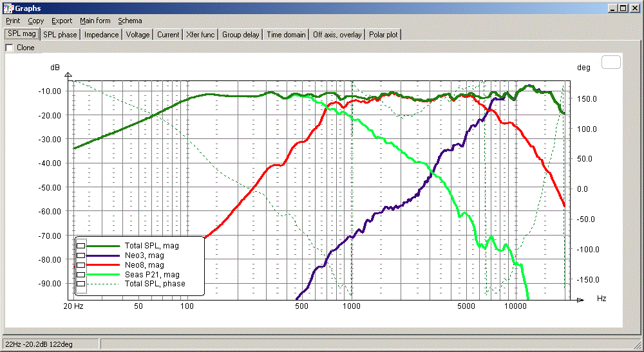
Task: Click the 10000 frequency axis label
Action: click(515, 306)
